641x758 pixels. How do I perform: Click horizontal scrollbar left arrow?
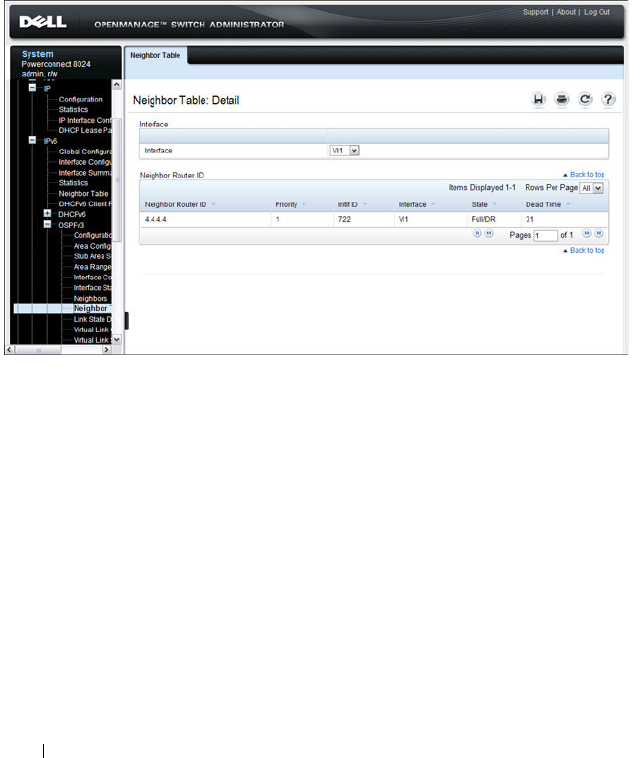coord(9,350)
